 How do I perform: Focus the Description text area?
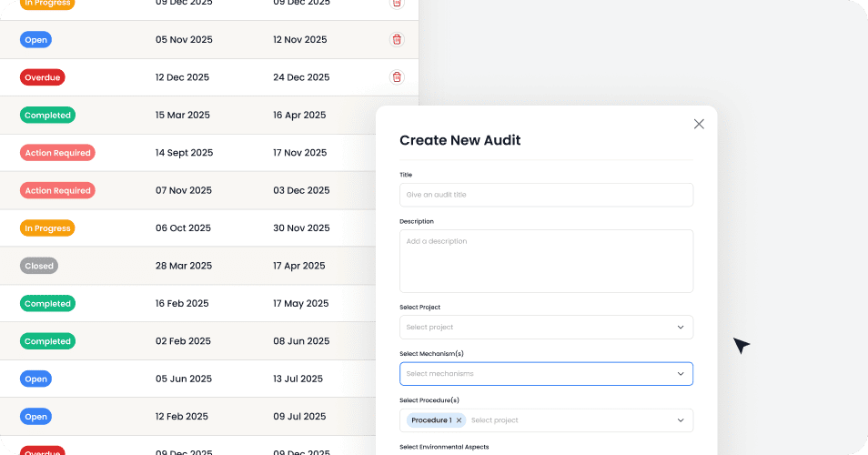tap(546, 261)
